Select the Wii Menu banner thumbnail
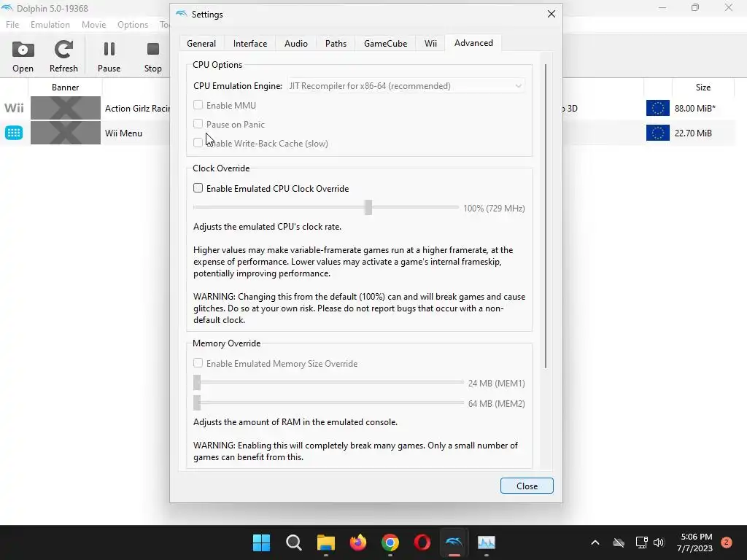Screen dimensions: 747x560 tap(65, 133)
